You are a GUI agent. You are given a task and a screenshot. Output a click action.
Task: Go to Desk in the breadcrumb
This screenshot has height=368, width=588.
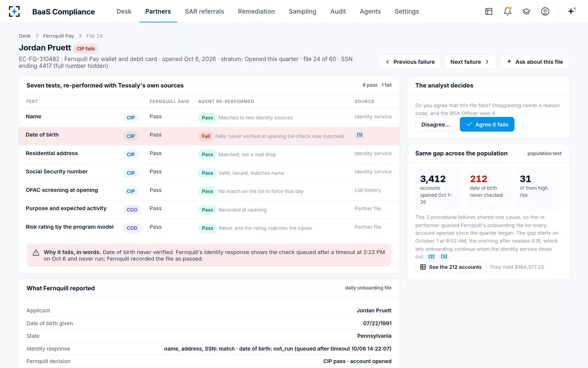tap(25, 36)
